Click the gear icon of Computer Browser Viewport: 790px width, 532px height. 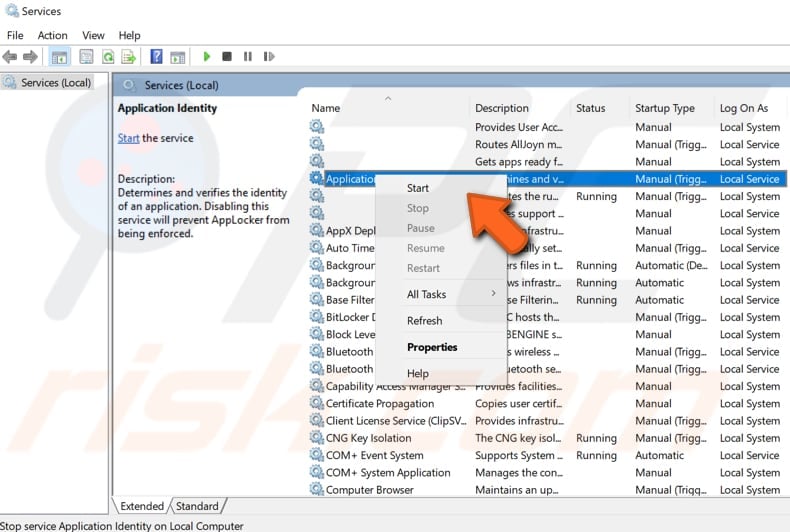[316, 489]
